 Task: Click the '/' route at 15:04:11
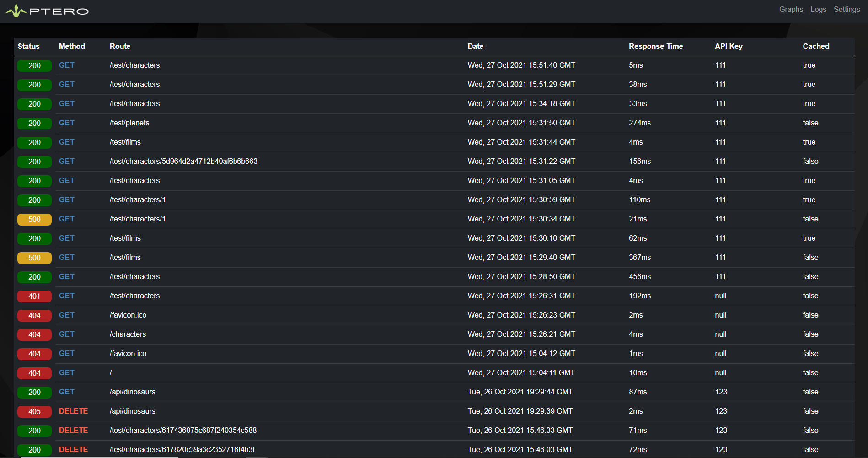pyautogui.click(x=111, y=372)
